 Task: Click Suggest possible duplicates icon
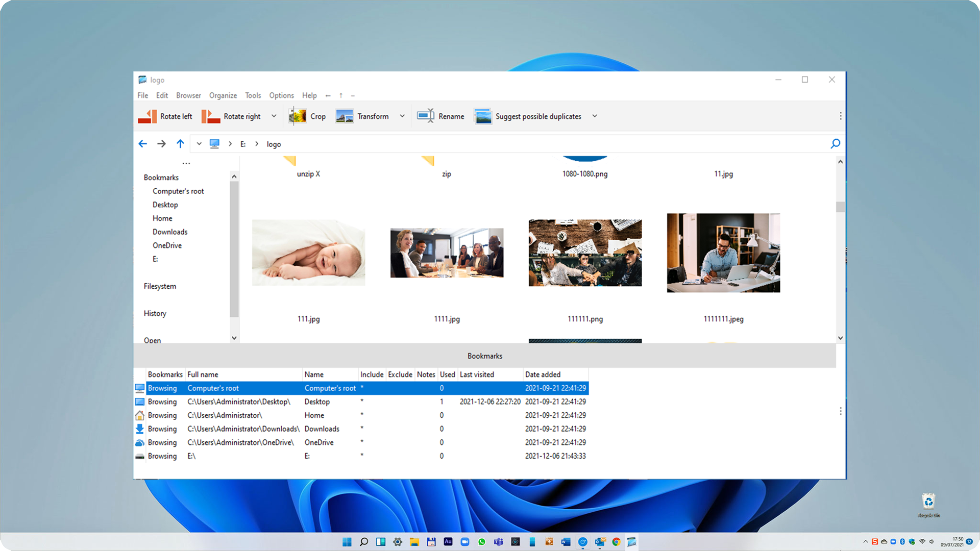coord(483,116)
